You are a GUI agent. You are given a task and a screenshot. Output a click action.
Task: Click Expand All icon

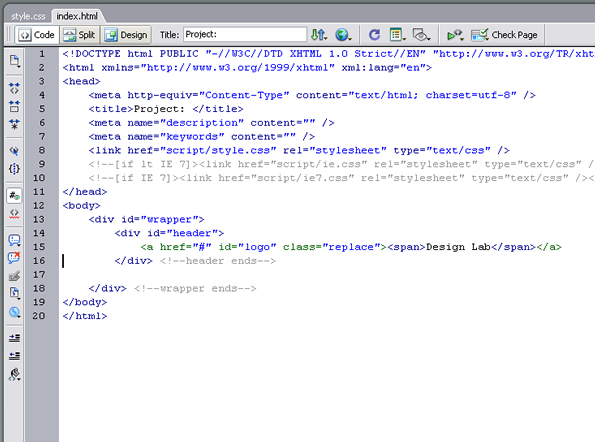(14, 124)
